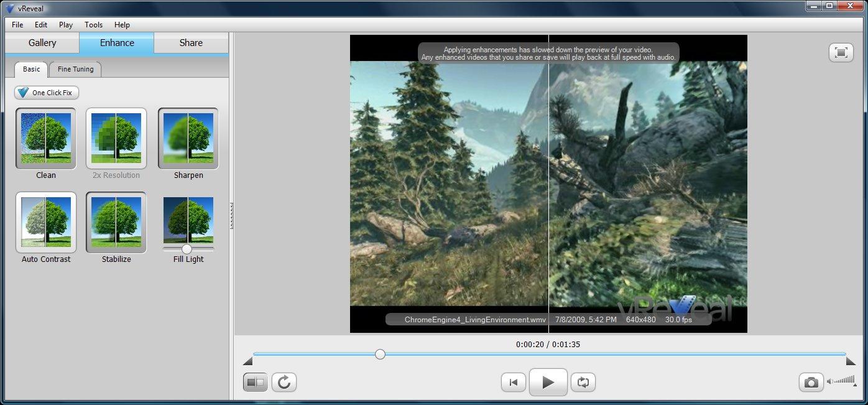
Task: Click the playback position knob on the timeline
Action: click(380, 354)
